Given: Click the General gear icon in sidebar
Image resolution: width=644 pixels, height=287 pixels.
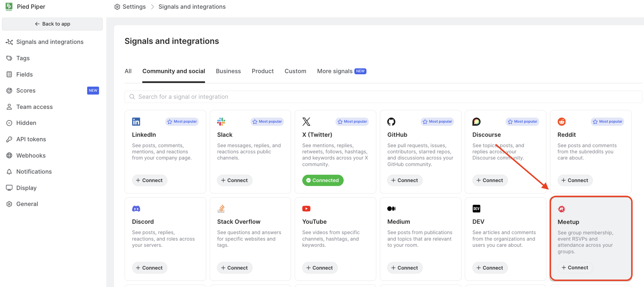Looking at the screenshot, I should pos(9,204).
